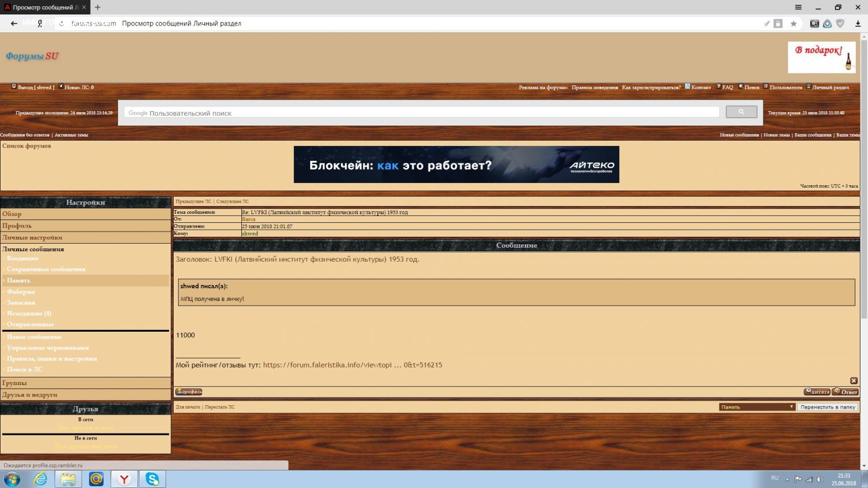
Task: Open the sender профиль button
Action: click(x=189, y=392)
